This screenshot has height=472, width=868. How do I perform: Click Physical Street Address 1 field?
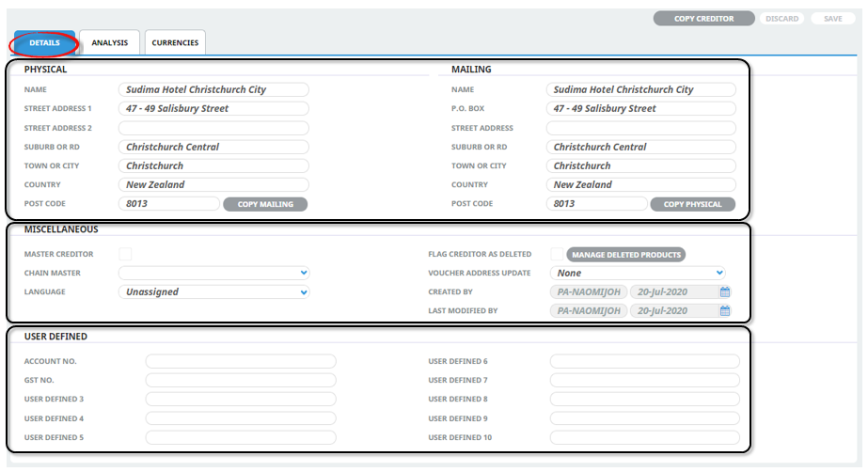(x=213, y=108)
